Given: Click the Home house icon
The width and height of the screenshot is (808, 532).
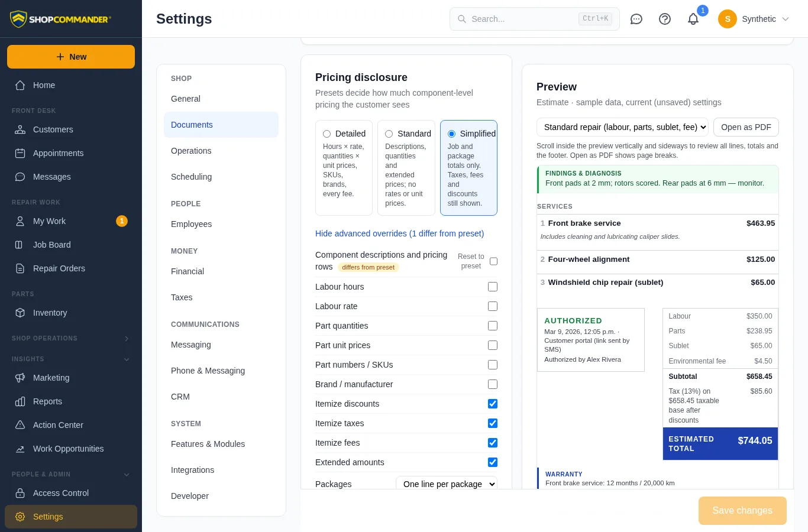Looking at the screenshot, I should (x=20, y=85).
